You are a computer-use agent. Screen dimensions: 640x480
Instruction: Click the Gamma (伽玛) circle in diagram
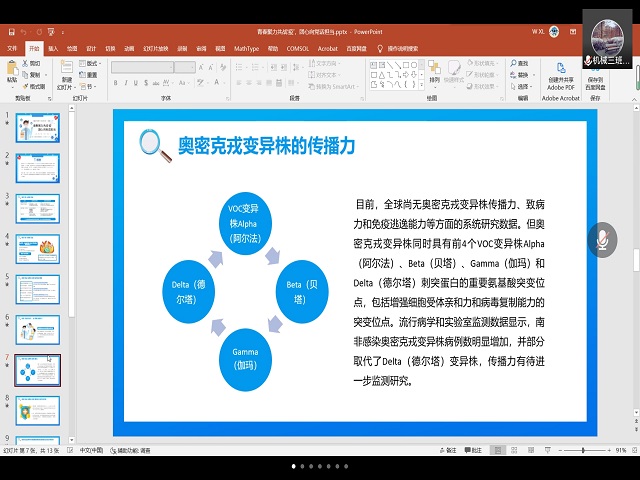point(245,358)
